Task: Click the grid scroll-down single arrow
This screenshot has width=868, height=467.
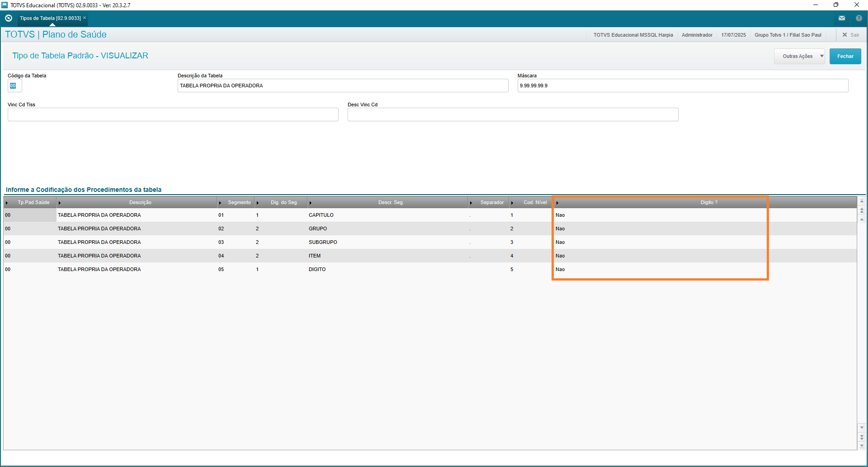Action: [862, 428]
